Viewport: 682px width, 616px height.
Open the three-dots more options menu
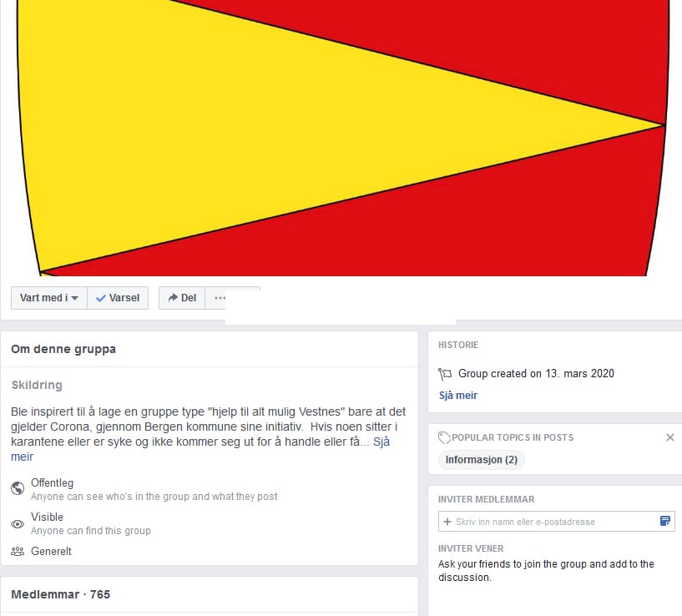[x=220, y=298]
